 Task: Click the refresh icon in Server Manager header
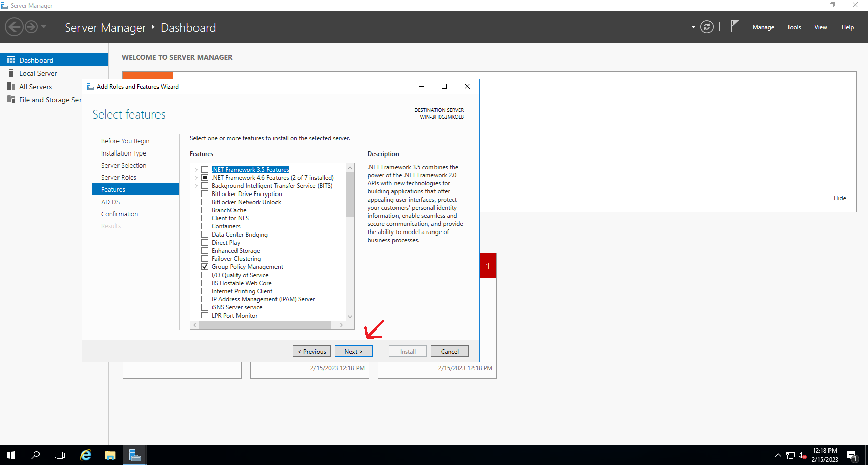coord(707,27)
